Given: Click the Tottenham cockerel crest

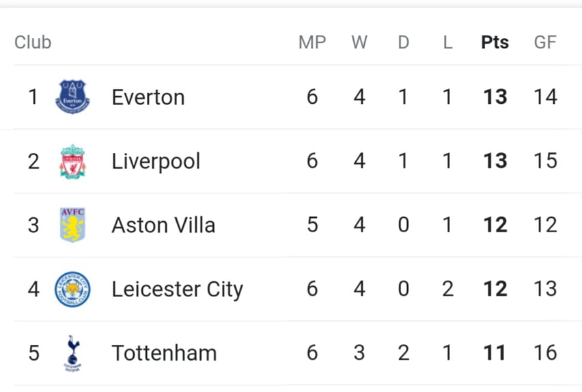Looking at the screenshot, I should pyautogui.click(x=72, y=353).
